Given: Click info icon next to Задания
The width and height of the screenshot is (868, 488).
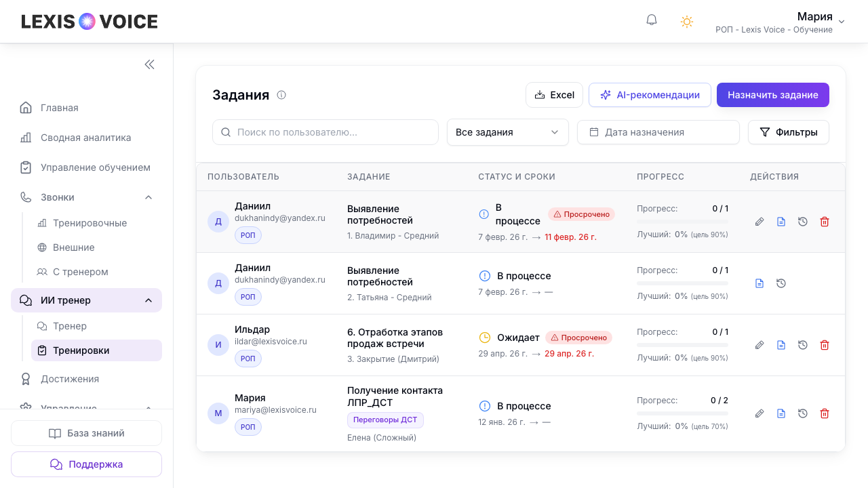Looking at the screenshot, I should click(281, 95).
